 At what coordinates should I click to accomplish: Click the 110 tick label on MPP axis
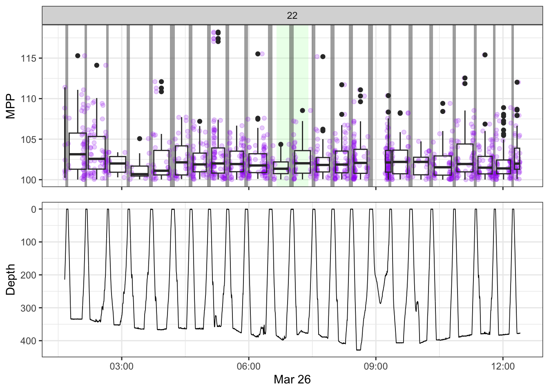coord(29,99)
